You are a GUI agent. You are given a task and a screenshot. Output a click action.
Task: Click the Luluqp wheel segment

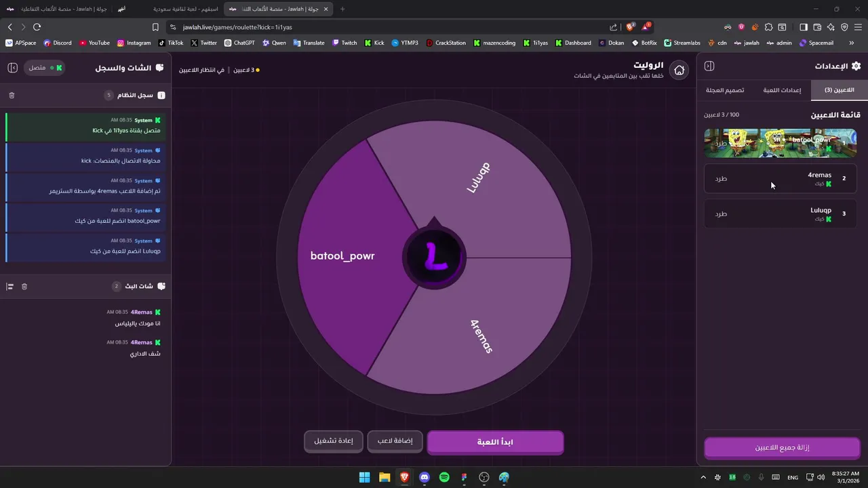478,178
